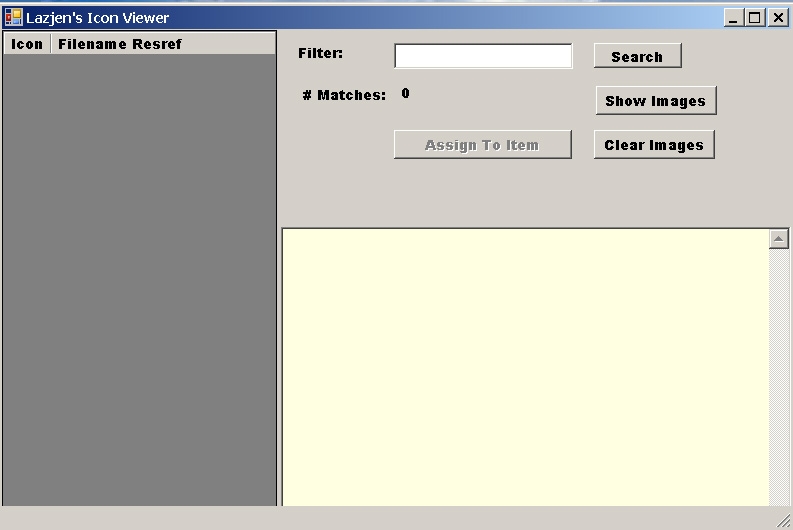Viewport: 793px width, 530px height.
Task: Click the Filter label
Action: [320, 53]
